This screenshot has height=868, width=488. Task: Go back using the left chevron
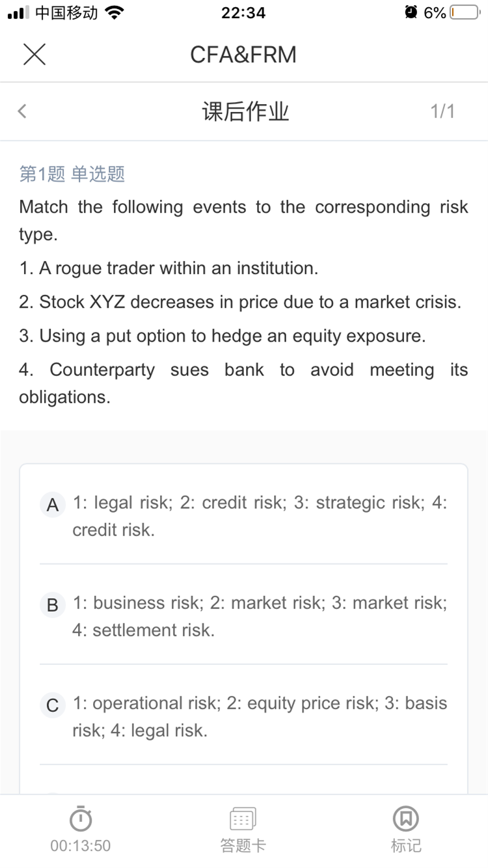pos(22,111)
